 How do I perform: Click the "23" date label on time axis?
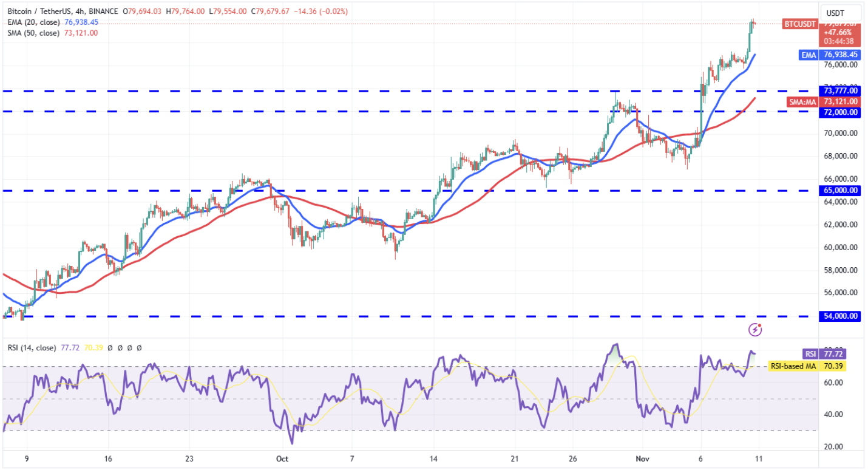click(189, 459)
